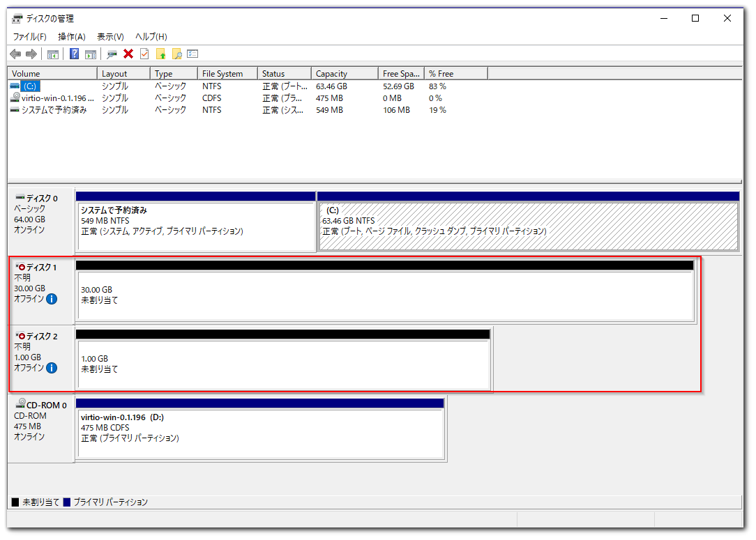Image resolution: width=756 pixels, height=540 pixels.
Task: Open Help via the blue question mark icon
Action: pyautogui.click(x=74, y=54)
